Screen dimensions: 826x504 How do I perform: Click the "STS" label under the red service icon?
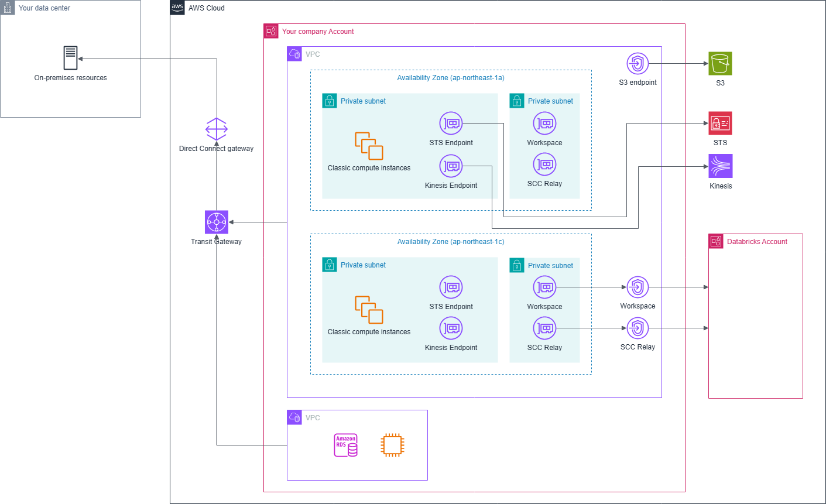(721, 143)
